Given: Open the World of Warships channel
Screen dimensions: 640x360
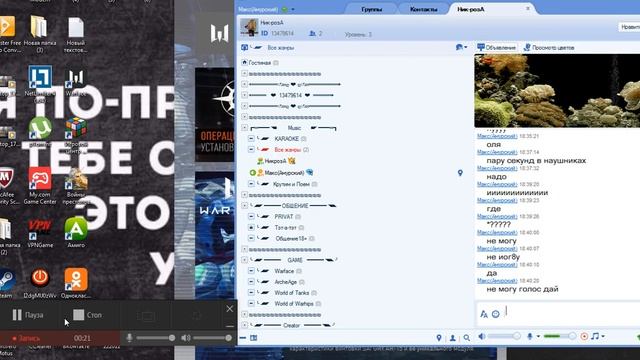Looking at the screenshot, I should point(294,304).
